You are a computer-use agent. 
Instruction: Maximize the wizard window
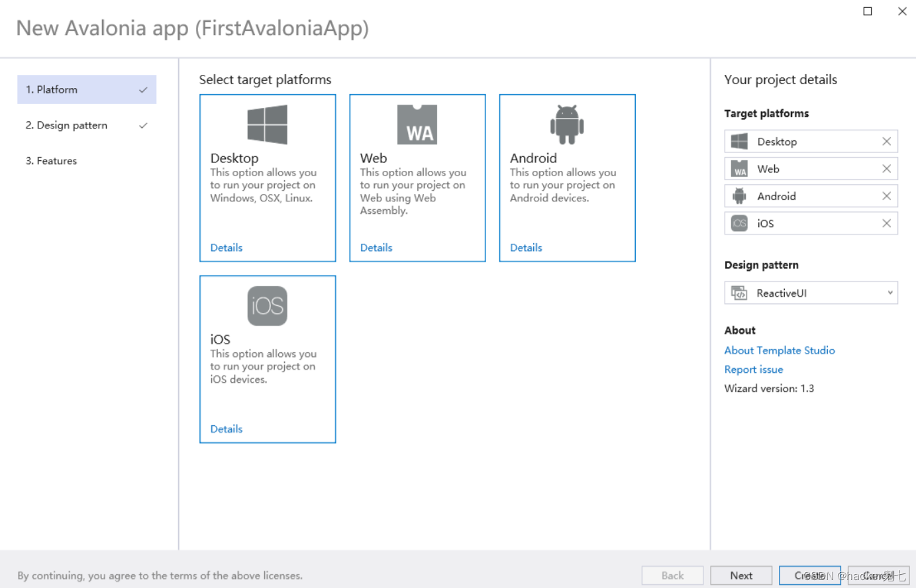868,11
